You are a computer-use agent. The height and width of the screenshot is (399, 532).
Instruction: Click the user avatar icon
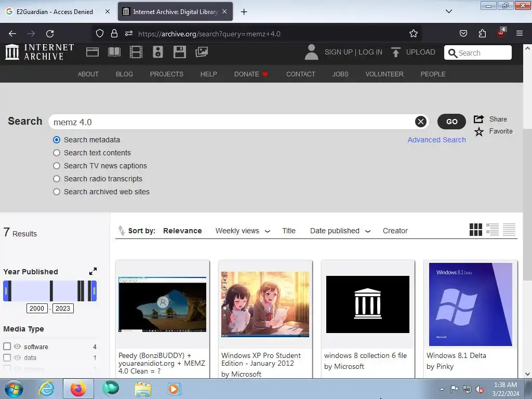pyautogui.click(x=312, y=52)
